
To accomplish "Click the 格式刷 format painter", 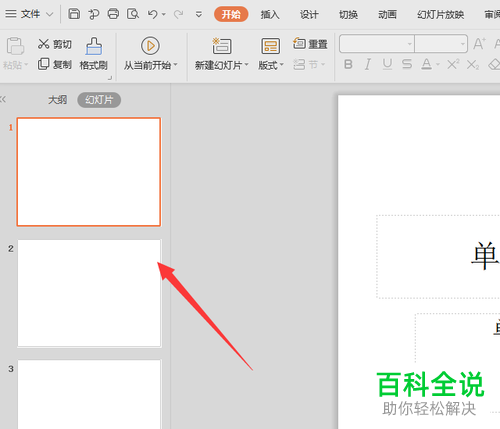I will 94,53.
